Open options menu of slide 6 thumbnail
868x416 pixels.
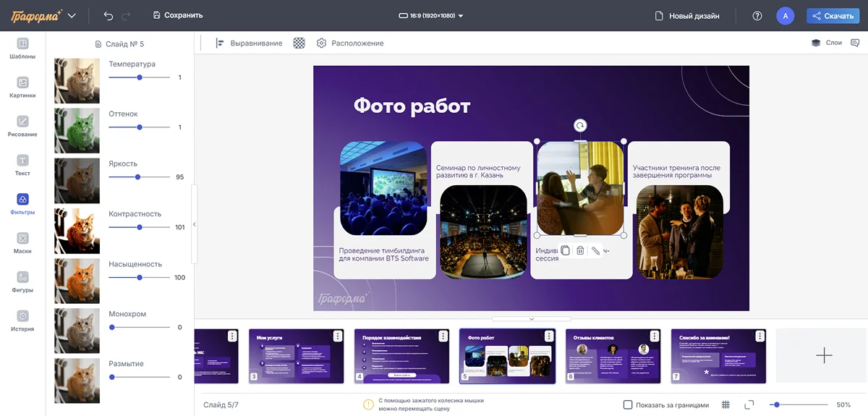click(x=655, y=336)
